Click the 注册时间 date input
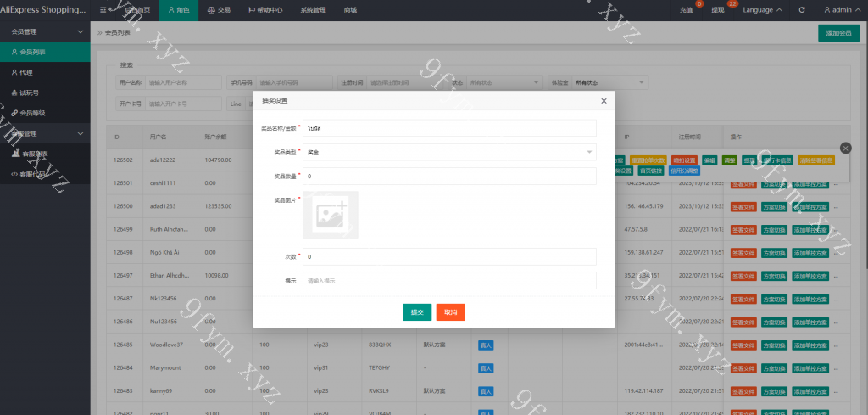 point(405,82)
